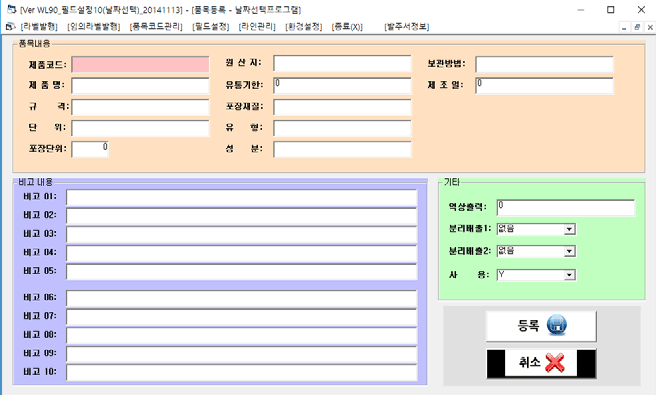Minimize the inner MDI child window
Image resolution: width=656 pixels, height=395 pixels.
pos(624,28)
